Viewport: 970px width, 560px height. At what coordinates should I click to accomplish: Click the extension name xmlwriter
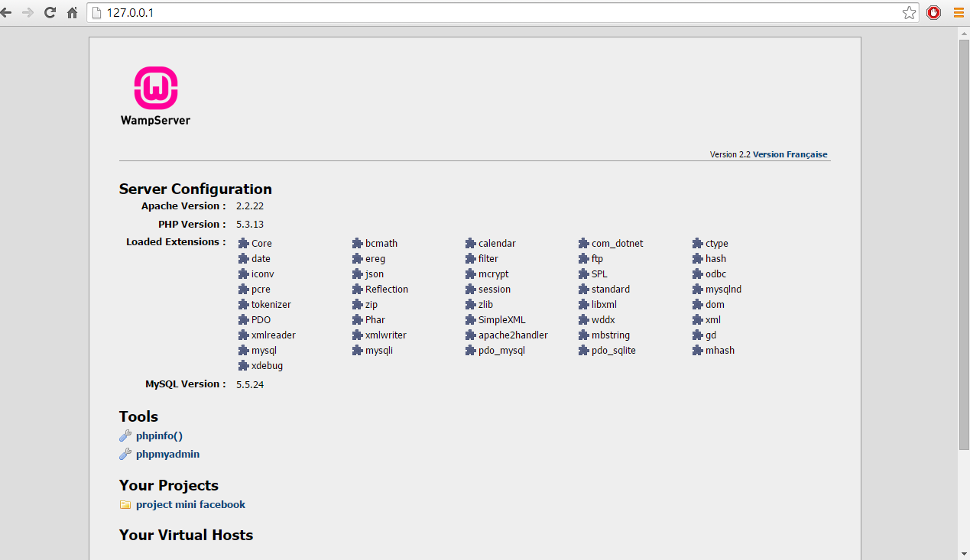click(x=386, y=335)
